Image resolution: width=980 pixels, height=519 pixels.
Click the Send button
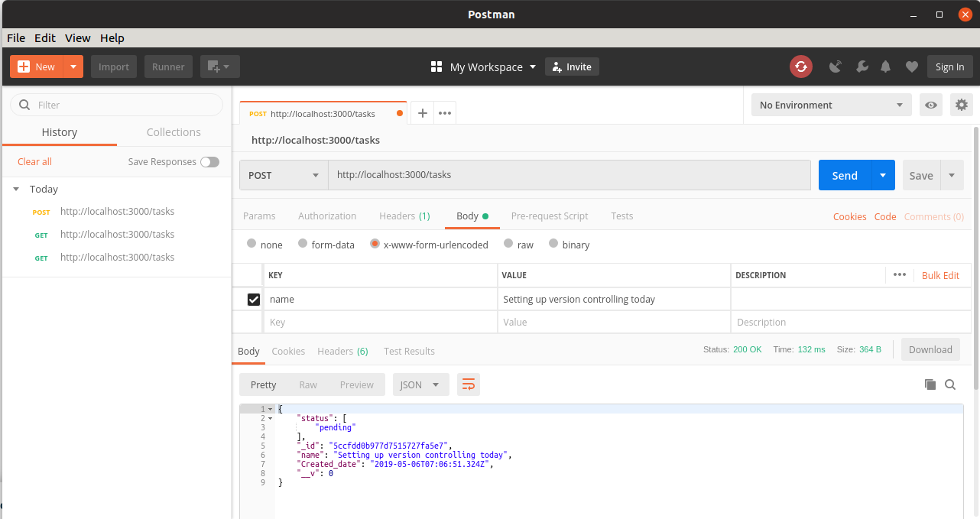845,175
